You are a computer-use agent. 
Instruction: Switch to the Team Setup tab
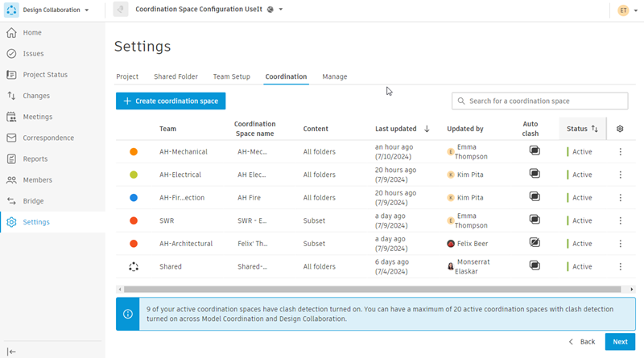pyautogui.click(x=231, y=76)
